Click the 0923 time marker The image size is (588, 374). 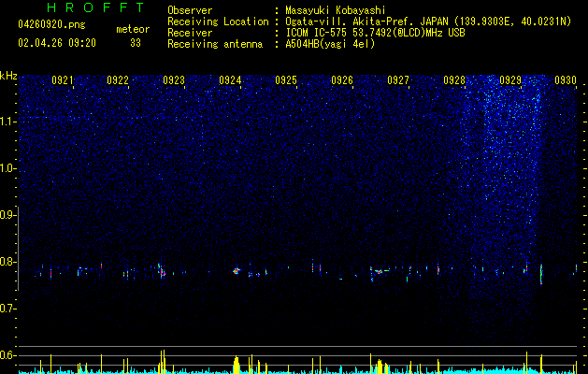pyautogui.click(x=174, y=80)
